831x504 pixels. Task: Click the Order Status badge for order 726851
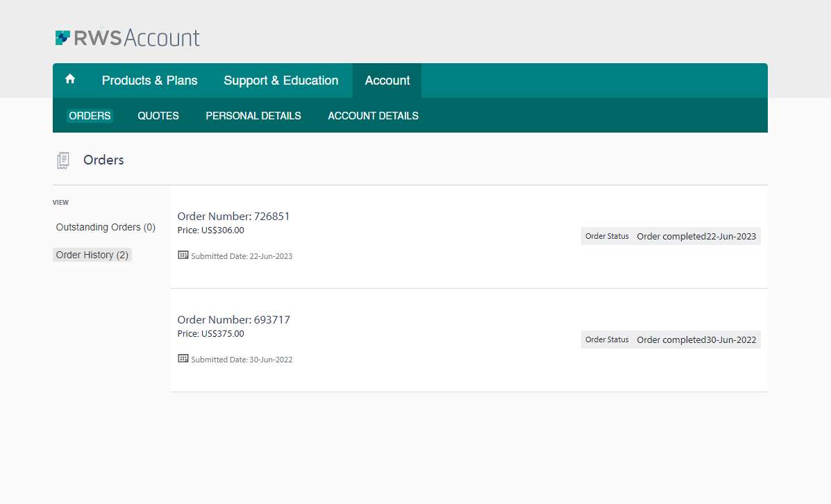tap(670, 236)
